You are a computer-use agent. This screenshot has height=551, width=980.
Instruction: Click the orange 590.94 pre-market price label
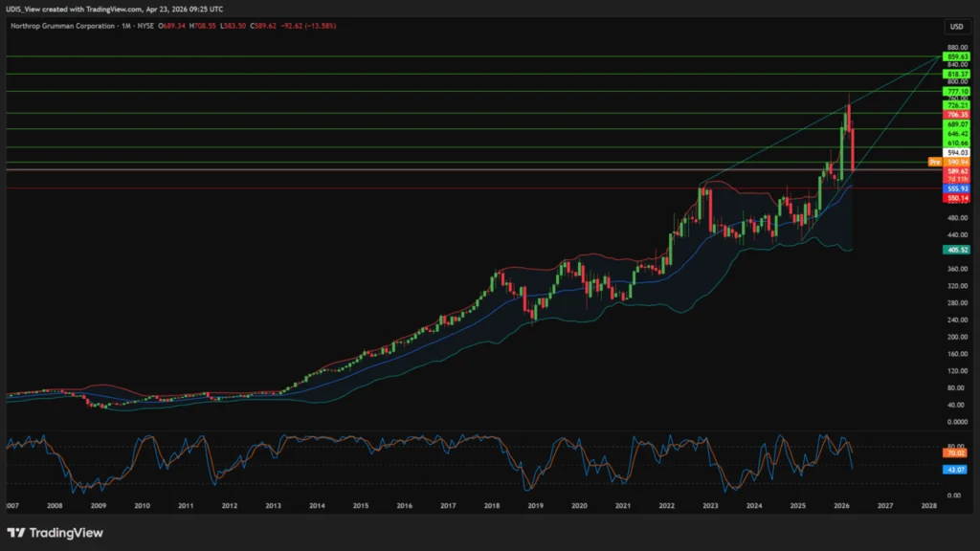click(956, 163)
